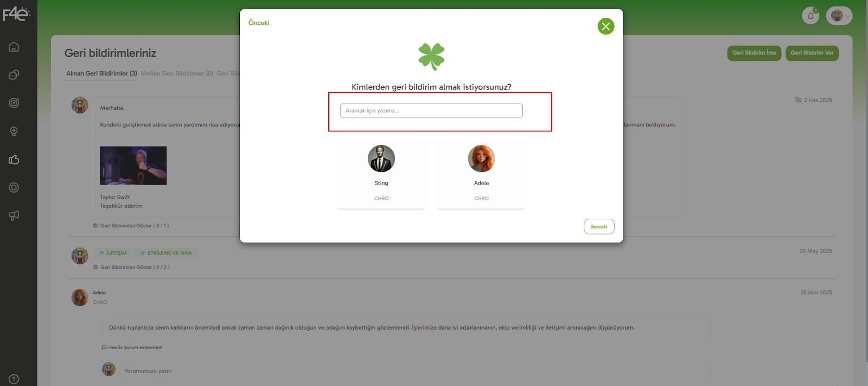Open the target goals sidebar icon

pos(14,103)
